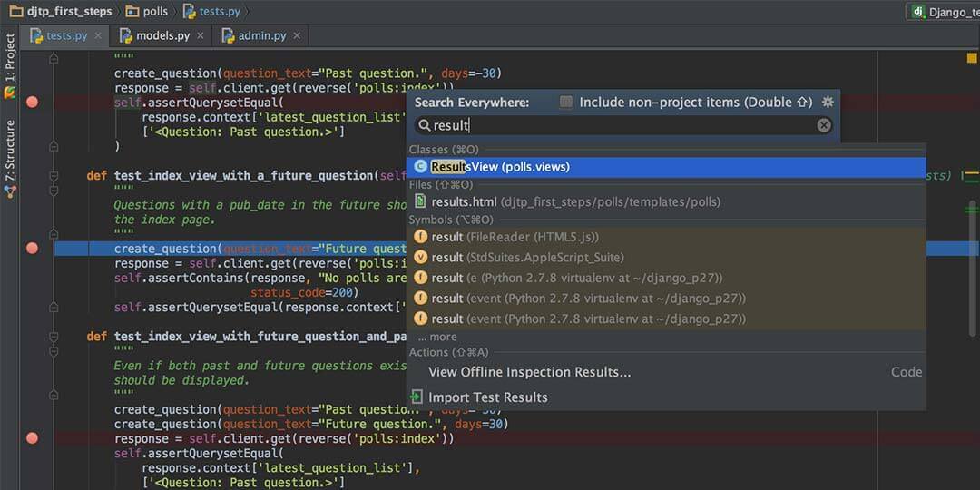The width and height of the screenshot is (980, 490).
Task: Collapse the test_index_view_with_a_future_question method fold
Action: [54, 176]
